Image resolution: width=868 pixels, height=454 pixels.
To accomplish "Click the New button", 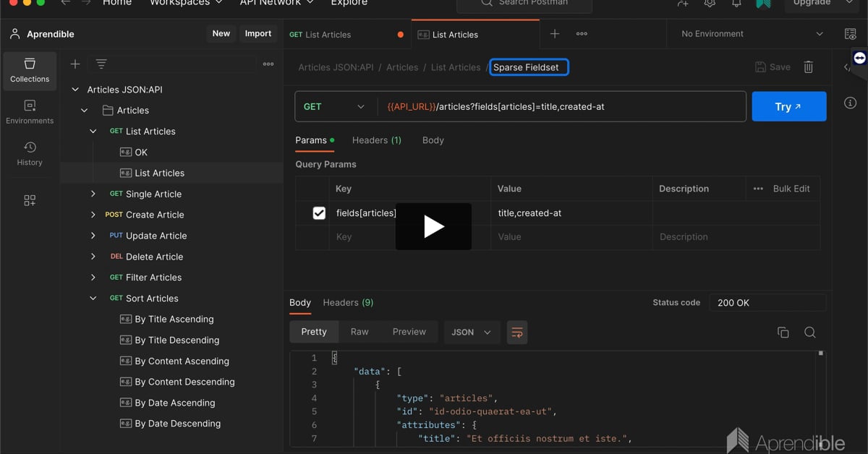I will click(221, 34).
